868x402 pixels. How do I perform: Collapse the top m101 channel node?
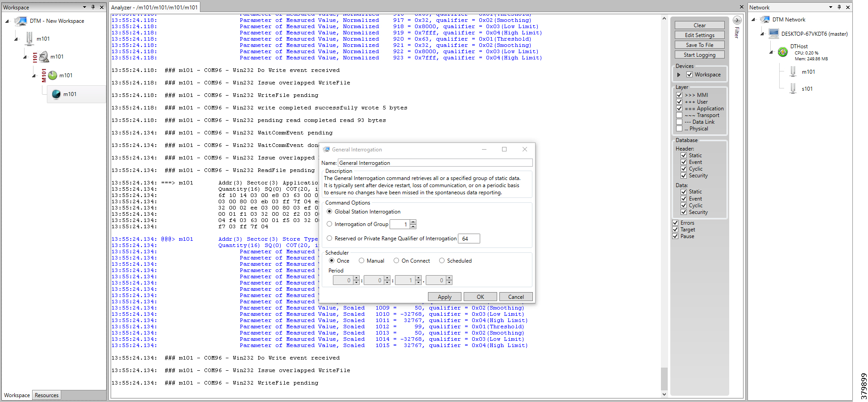click(17, 39)
